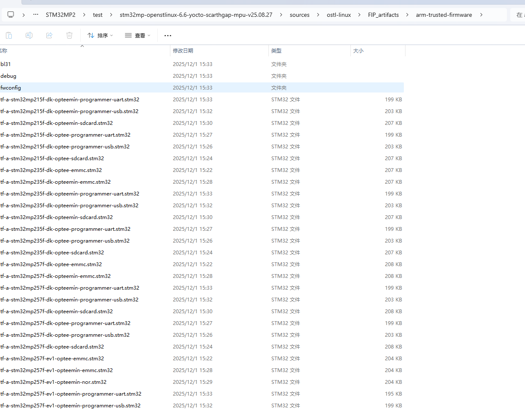Go to FIP_artifacts folder in breadcrumb
The width and height of the screenshot is (525, 420).
point(383,15)
